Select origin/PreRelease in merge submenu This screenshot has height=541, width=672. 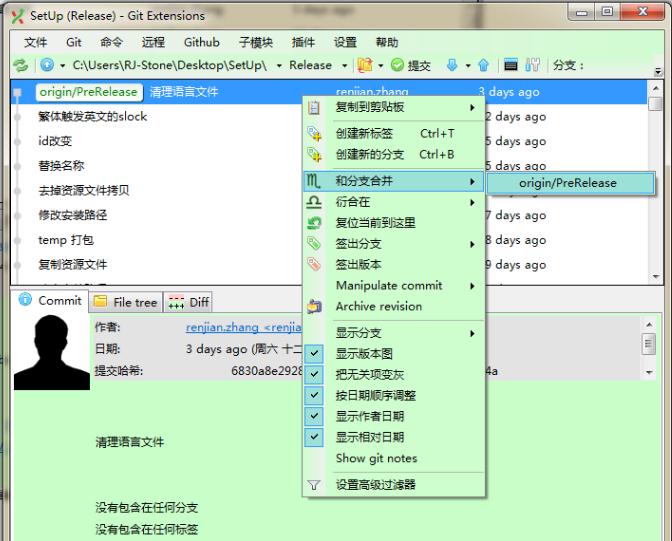tap(568, 183)
